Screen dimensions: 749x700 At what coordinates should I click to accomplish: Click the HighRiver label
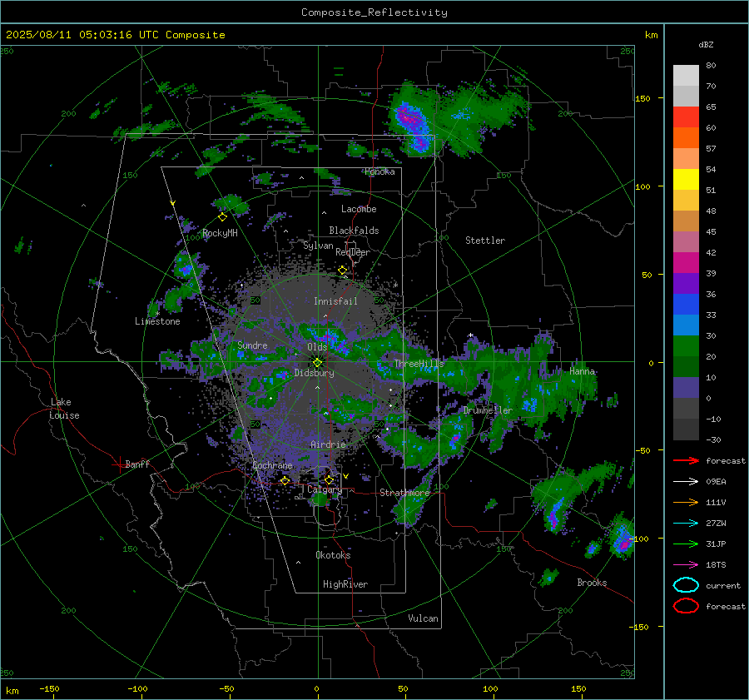[x=345, y=585]
